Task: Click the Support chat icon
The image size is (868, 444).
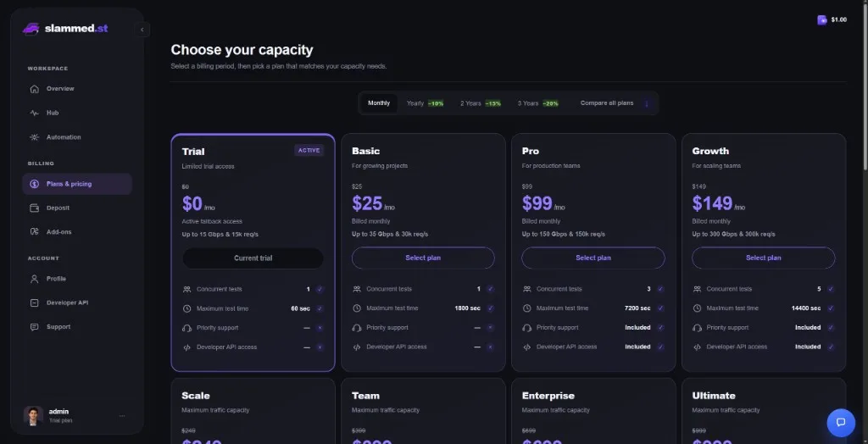Action: pos(34,327)
